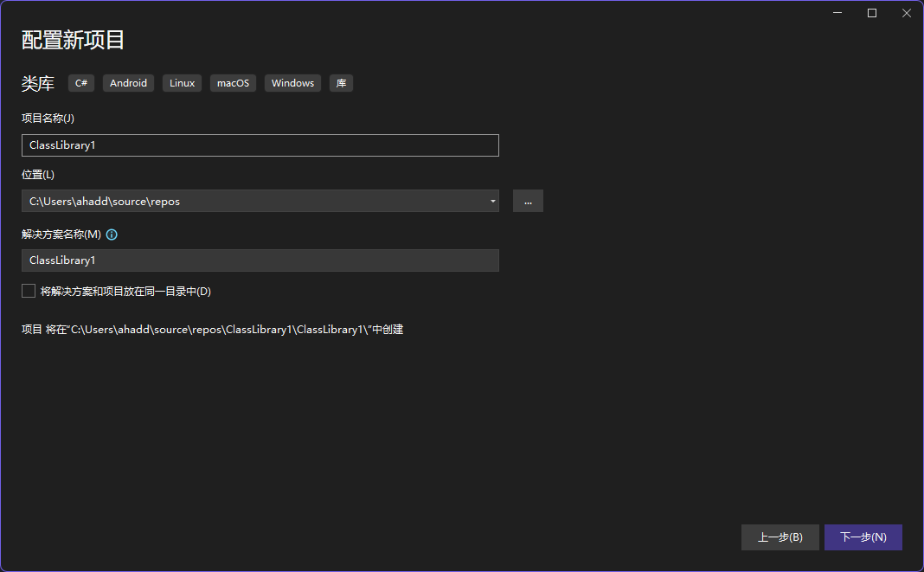Click inside the 位置 path combo box
924x572 pixels.
pyautogui.click(x=251, y=201)
